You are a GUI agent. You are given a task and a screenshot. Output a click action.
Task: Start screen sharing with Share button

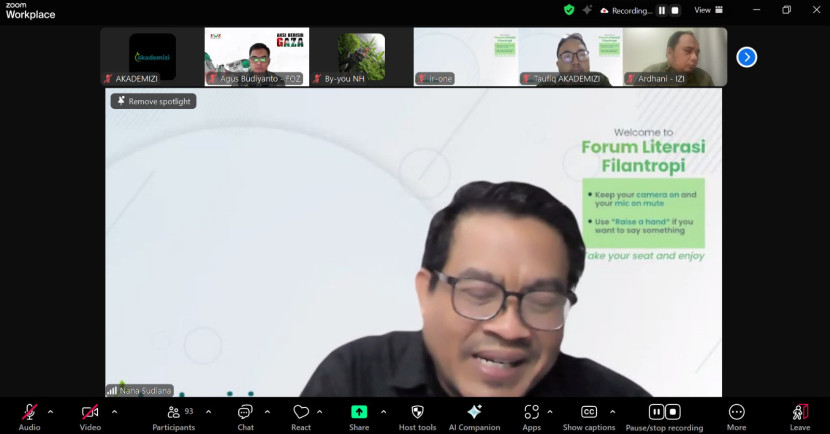(x=359, y=412)
